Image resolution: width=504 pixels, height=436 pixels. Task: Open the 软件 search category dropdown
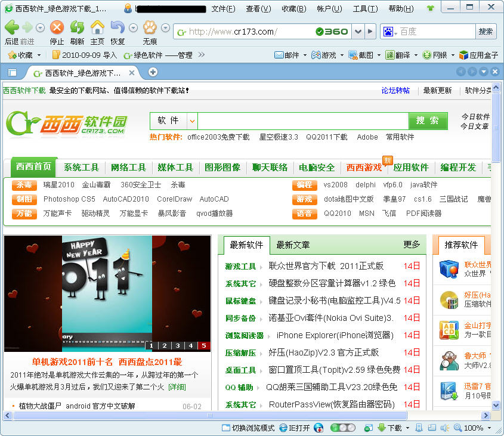click(x=192, y=121)
